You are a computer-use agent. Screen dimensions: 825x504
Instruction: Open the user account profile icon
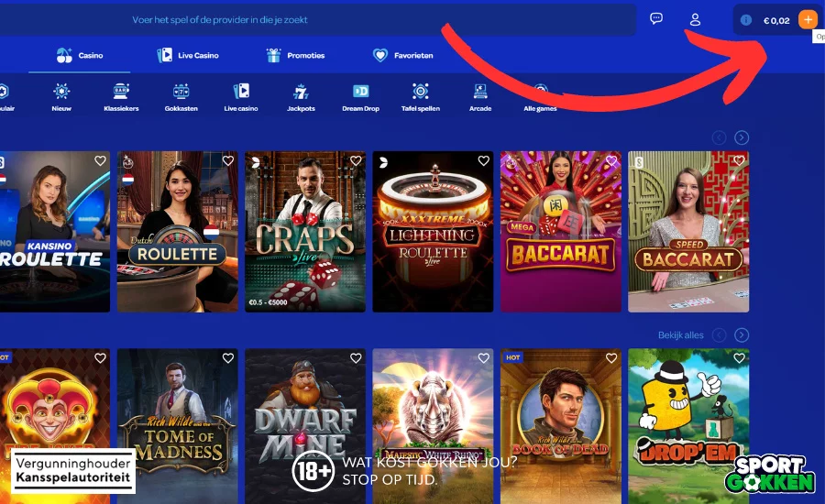tap(695, 19)
